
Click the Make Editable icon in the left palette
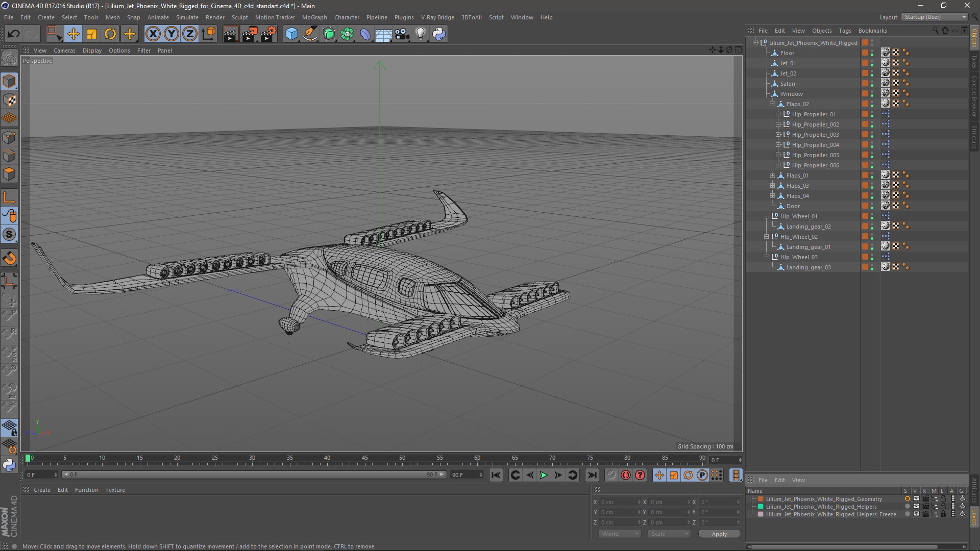(x=9, y=58)
